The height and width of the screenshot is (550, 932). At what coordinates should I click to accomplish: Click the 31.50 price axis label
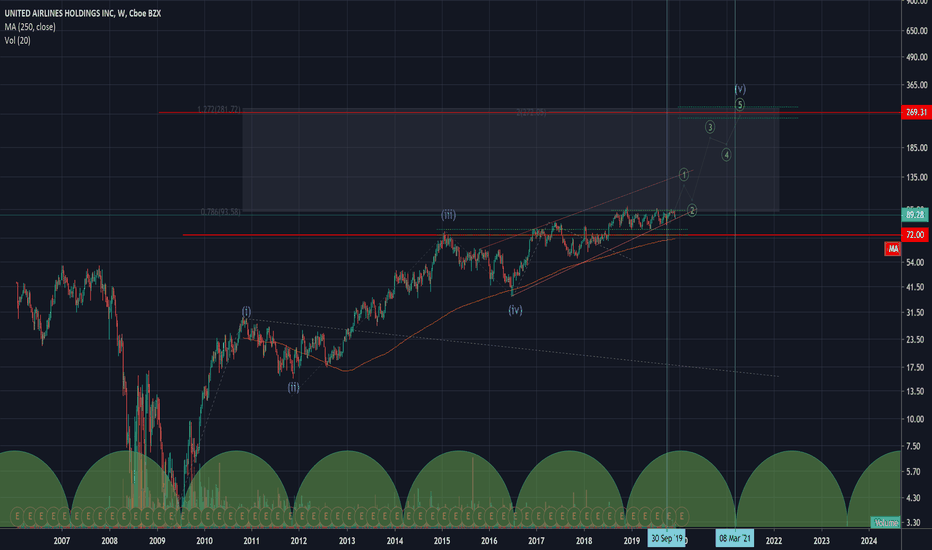915,313
